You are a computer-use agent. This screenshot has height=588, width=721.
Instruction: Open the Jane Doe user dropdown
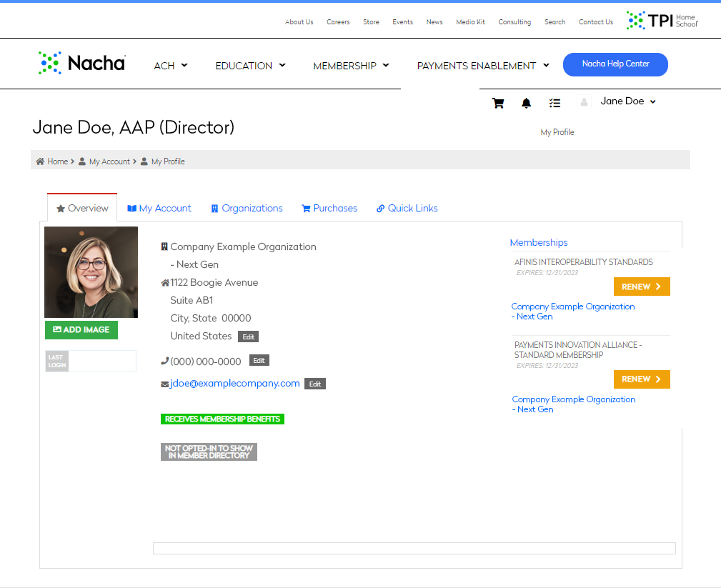628,101
